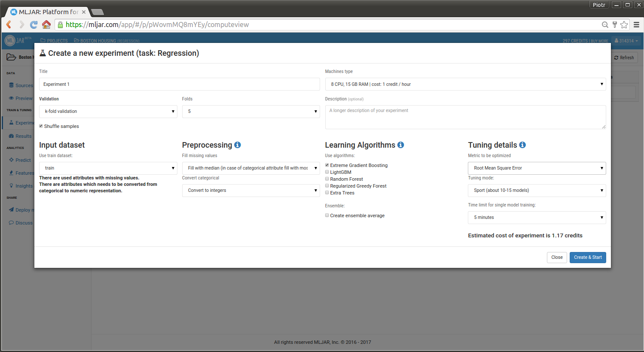Reload the MLJAR page
Screen dimensions: 644x352
point(34,24)
